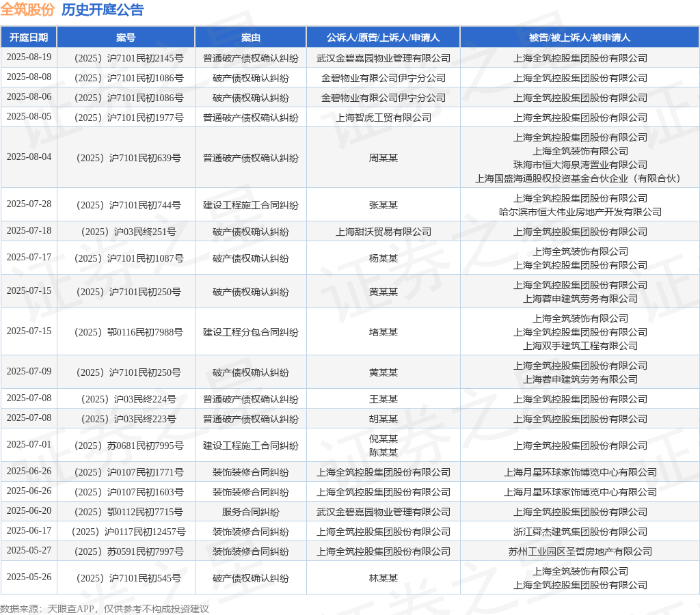This screenshot has width=700, height=615.
Task: Click the 全筑股份 title text
Action: [27, 10]
